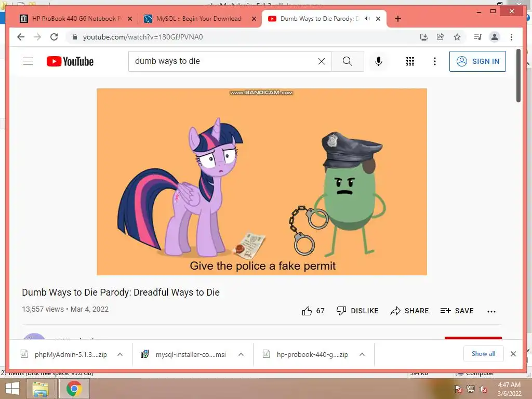Click Show all downloads
Viewport: 532px width, 399px height.
[x=484, y=353]
